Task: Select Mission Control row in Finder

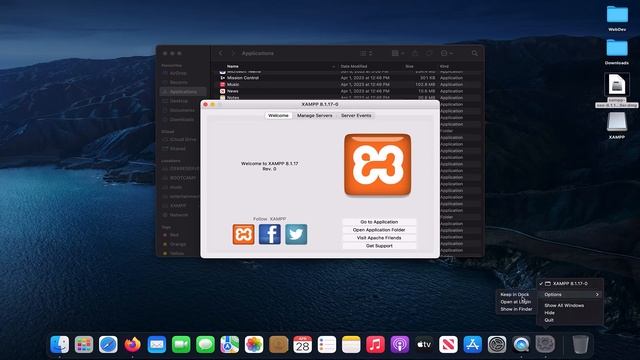Action: 349,78
